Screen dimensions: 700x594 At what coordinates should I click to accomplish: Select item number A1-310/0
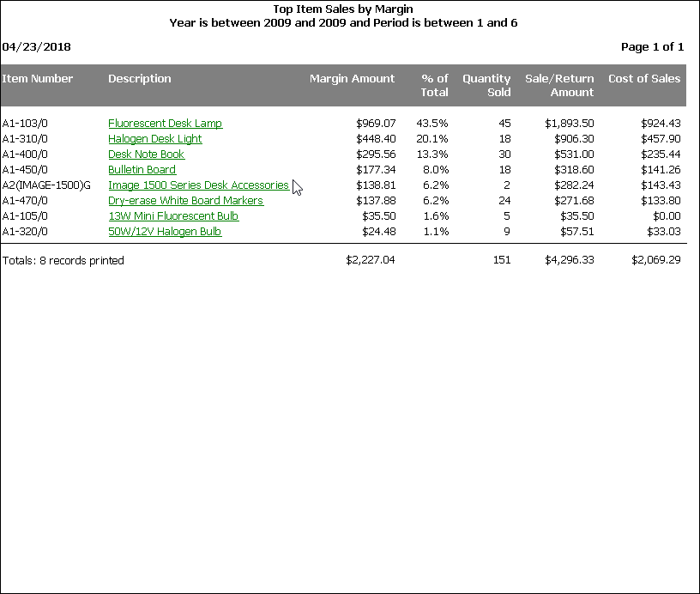(25, 139)
